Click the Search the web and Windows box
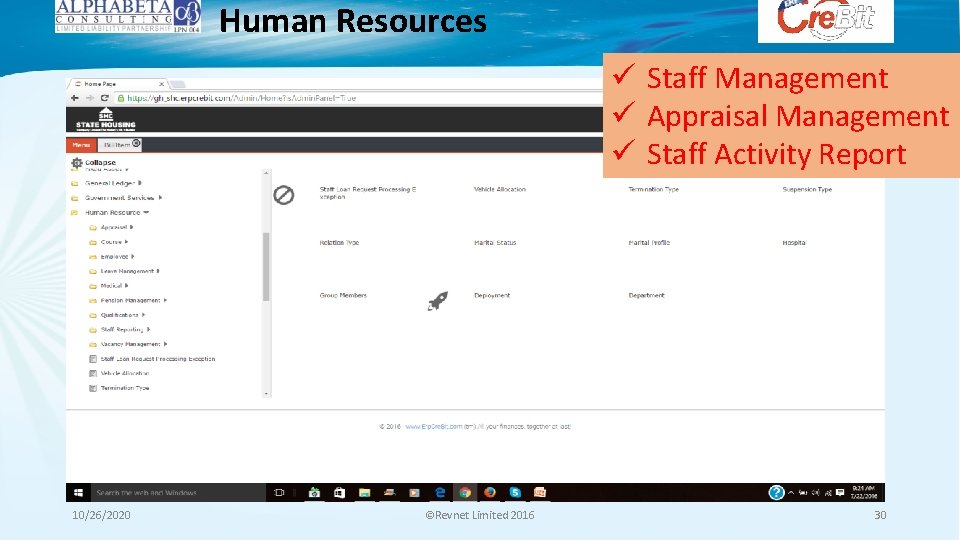The image size is (960, 540). pos(178,492)
